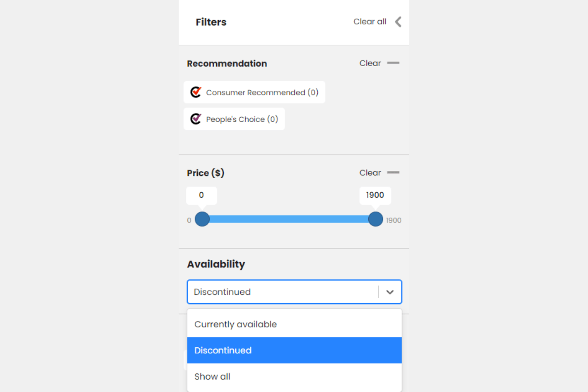Collapse the Filters panel with chevron
The image size is (588, 392).
[x=398, y=22]
